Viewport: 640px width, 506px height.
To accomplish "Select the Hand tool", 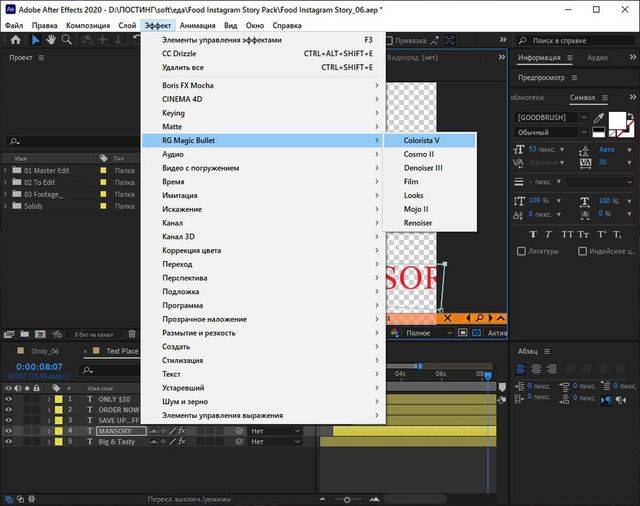I will pyautogui.click(x=51, y=41).
